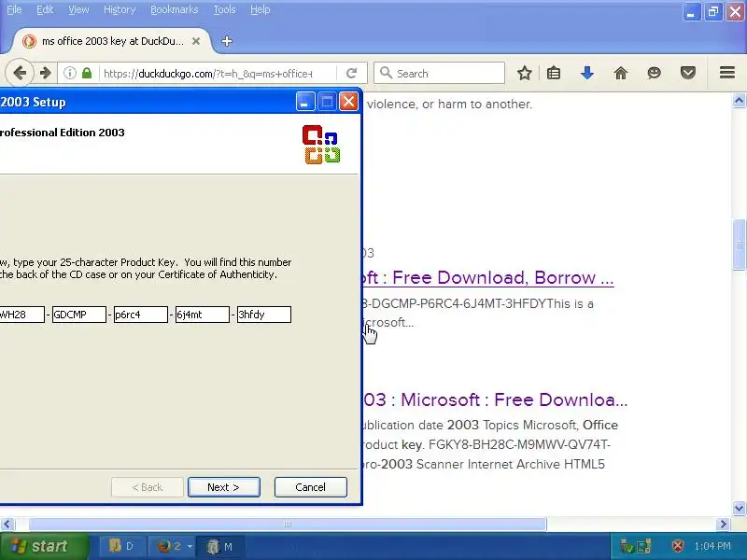Click the network computers tray icon
The width and height of the screenshot is (747, 560).
[x=644, y=546]
